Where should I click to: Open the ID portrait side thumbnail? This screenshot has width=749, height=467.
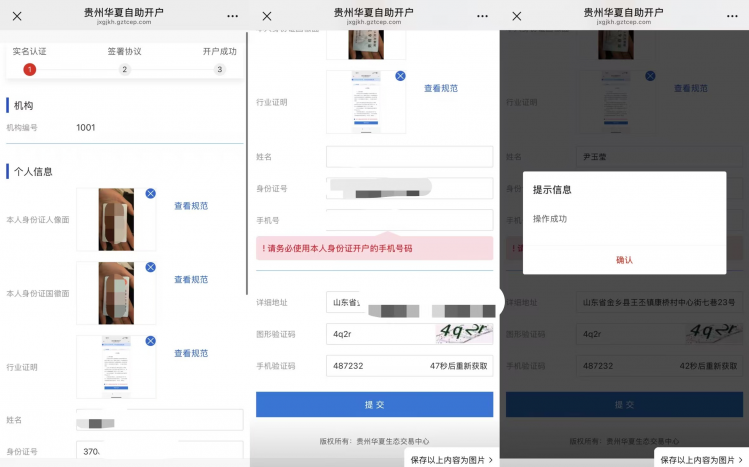pyautogui.click(x=116, y=219)
